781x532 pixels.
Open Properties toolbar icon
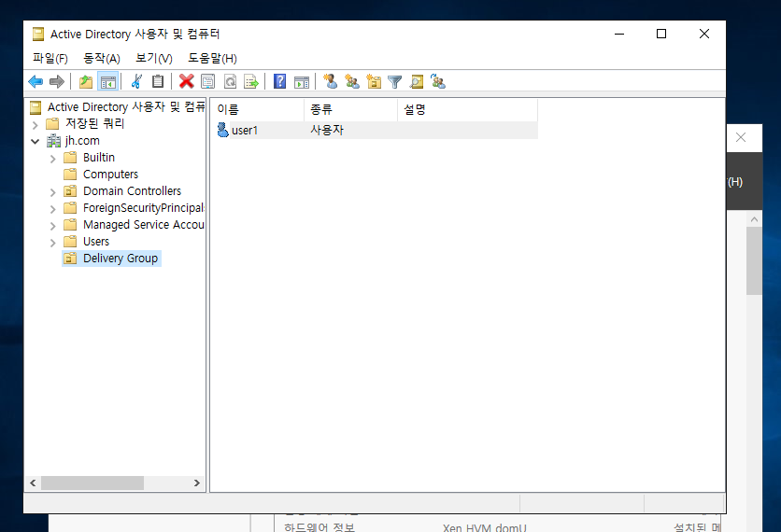(207, 81)
